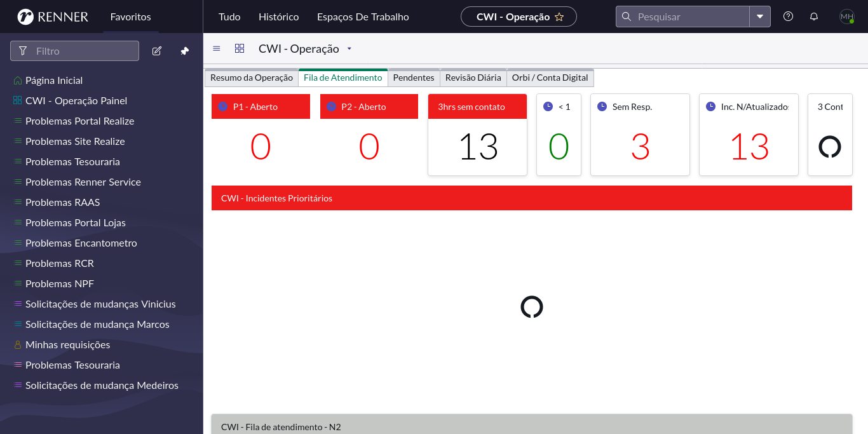Open CWI - Operação Painel favorite
This screenshot has width=868, height=434.
(x=76, y=100)
